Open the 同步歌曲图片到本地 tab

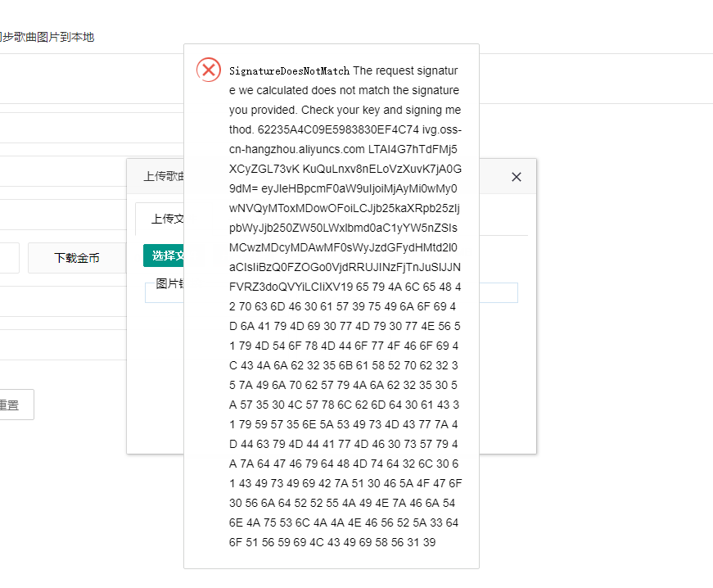pos(47,37)
